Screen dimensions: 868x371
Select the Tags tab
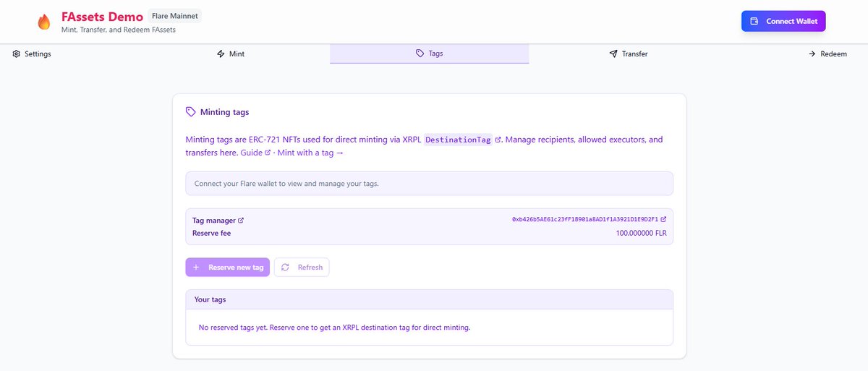(x=430, y=54)
